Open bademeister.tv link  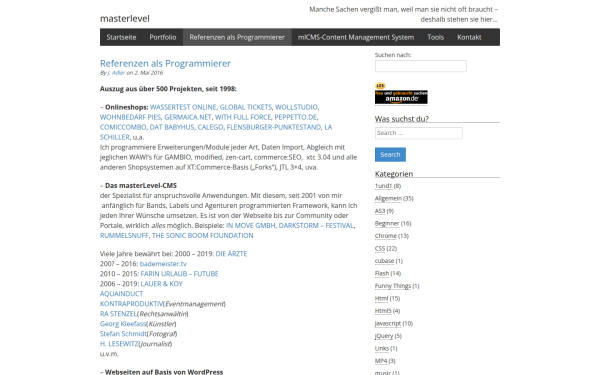click(x=163, y=264)
